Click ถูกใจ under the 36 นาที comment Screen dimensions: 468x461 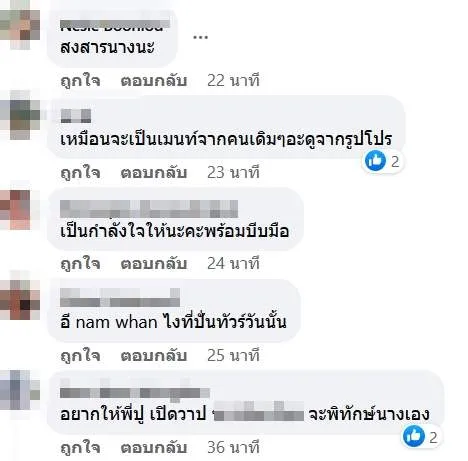coord(80,448)
